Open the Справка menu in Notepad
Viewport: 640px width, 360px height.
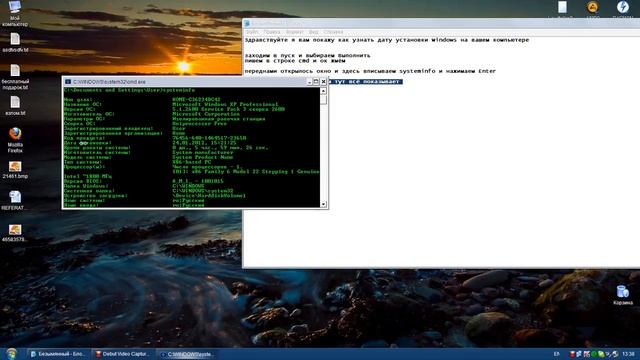(x=333, y=32)
